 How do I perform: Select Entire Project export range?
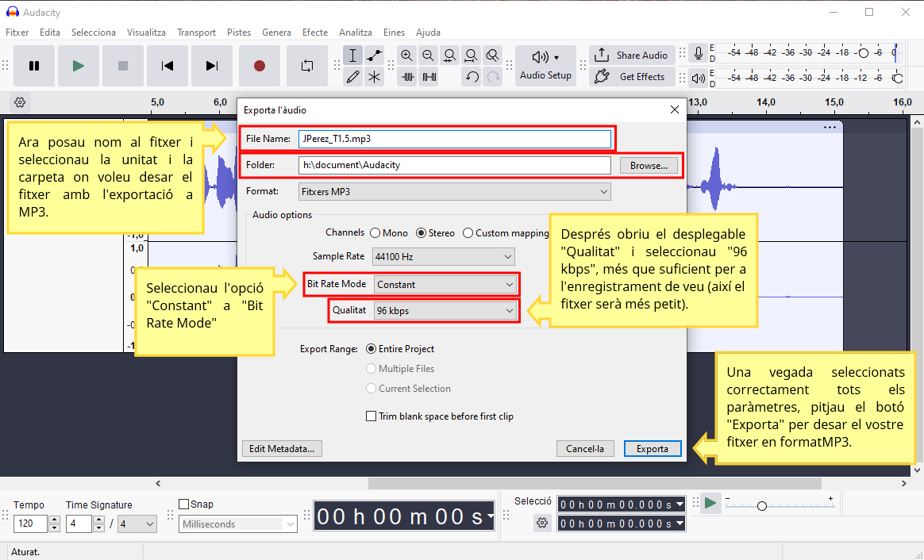(372, 349)
